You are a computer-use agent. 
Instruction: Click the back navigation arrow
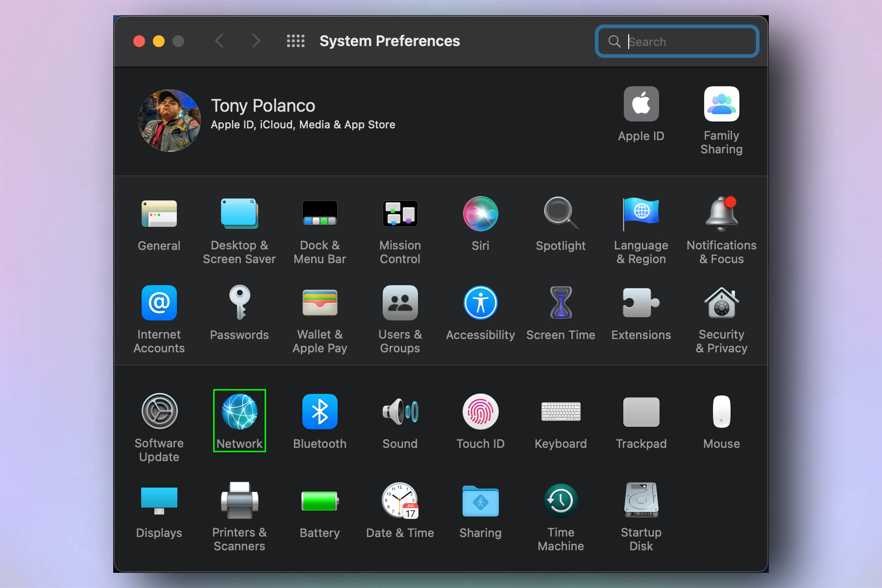click(x=220, y=41)
